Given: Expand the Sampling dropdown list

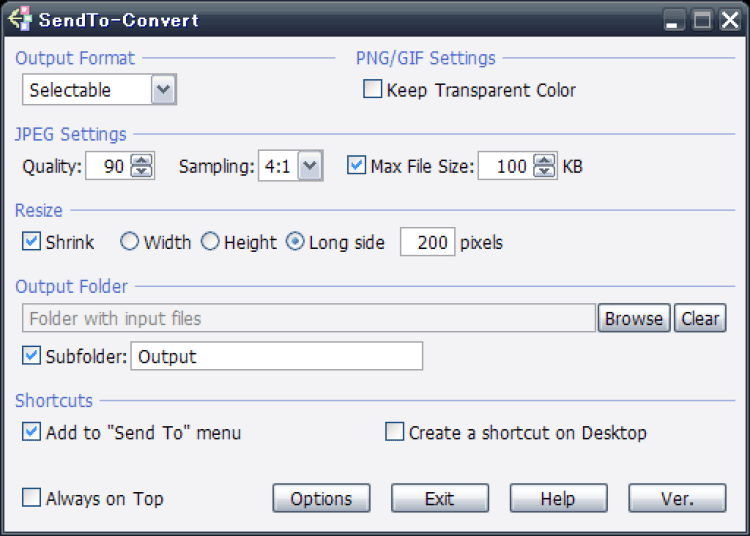Looking at the screenshot, I should pos(310,166).
